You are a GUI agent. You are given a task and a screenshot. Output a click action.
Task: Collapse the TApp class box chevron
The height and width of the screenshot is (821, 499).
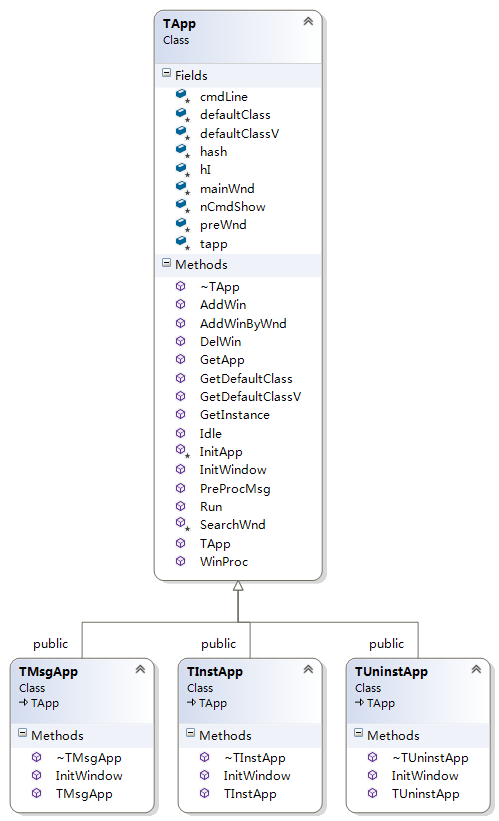click(x=308, y=21)
